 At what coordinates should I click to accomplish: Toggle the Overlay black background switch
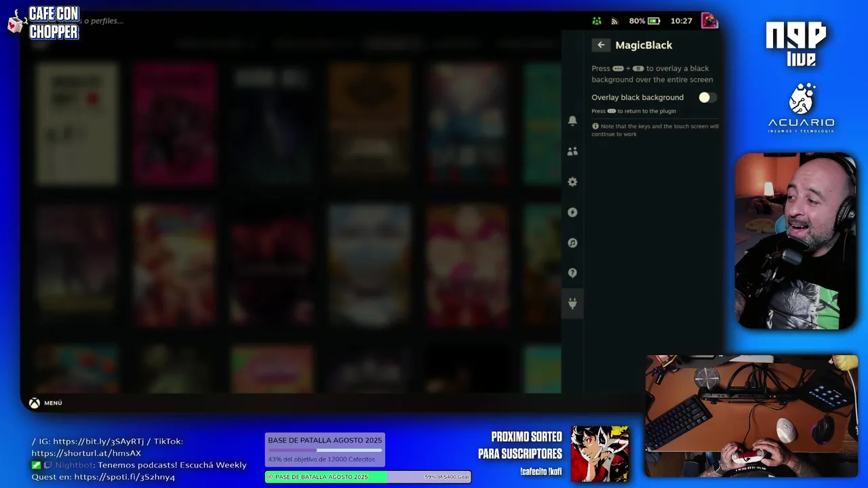pos(707,98)
